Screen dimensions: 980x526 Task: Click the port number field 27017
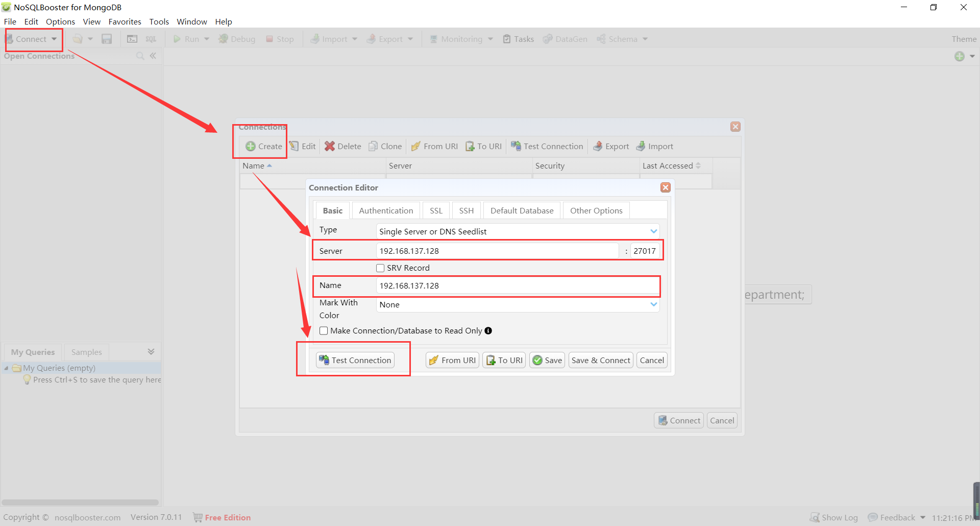[645, 251]
